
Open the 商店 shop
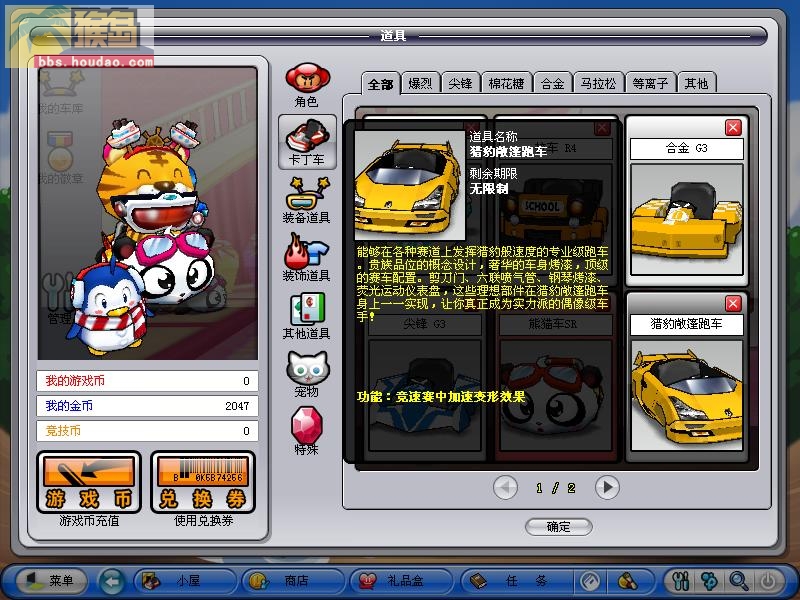tap(293, 581)
